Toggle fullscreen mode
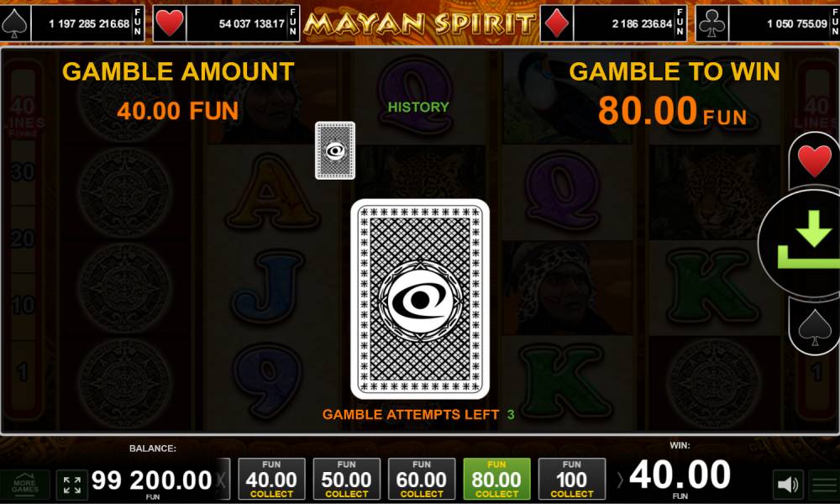The height and width of the screenshot is (504, 840). coord(71,484)
